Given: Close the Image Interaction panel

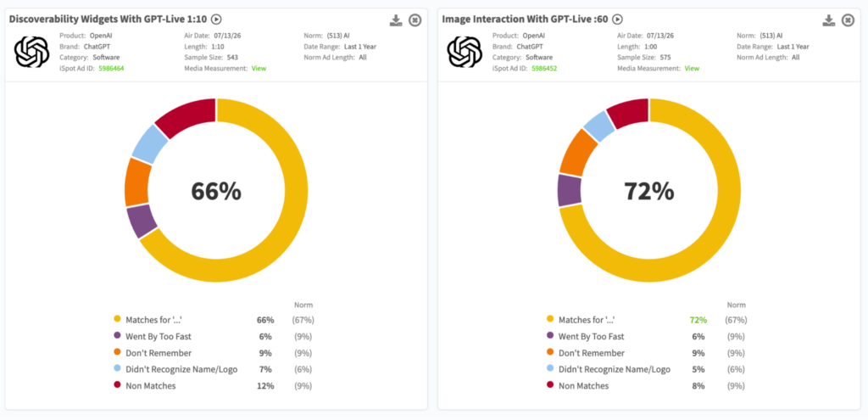Looking at the screenshot, I should (x=848, y=20).
